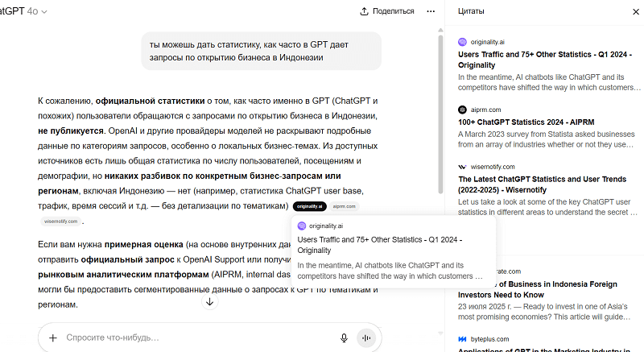This screenshot has width=644, height=352.
Task: Click the byteplus.com source label
Action: click(489, 339)
